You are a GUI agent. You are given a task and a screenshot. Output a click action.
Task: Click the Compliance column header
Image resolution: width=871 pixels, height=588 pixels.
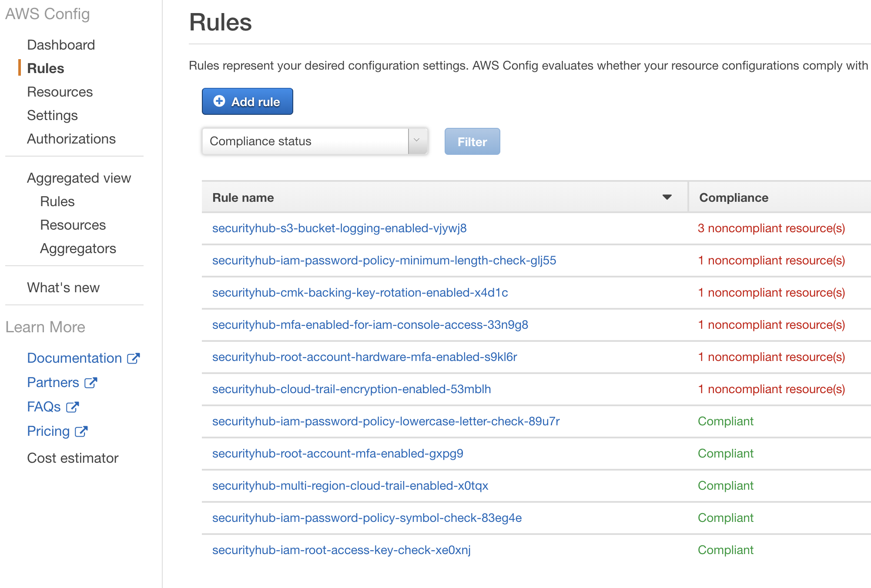(734, 197)
